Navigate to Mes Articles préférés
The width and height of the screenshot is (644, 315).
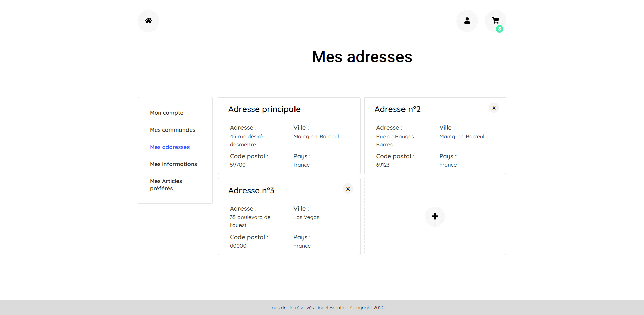(x=166, y=185)
